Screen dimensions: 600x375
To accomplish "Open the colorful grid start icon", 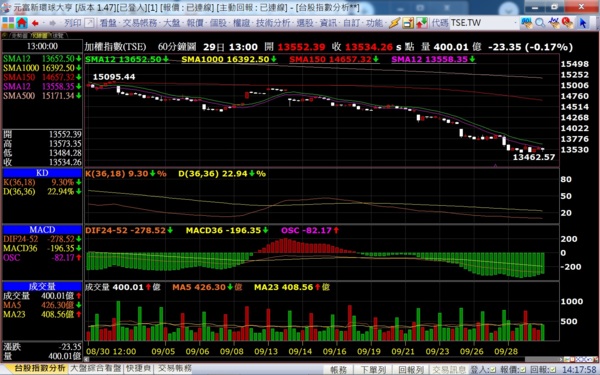I will [8, 23].
